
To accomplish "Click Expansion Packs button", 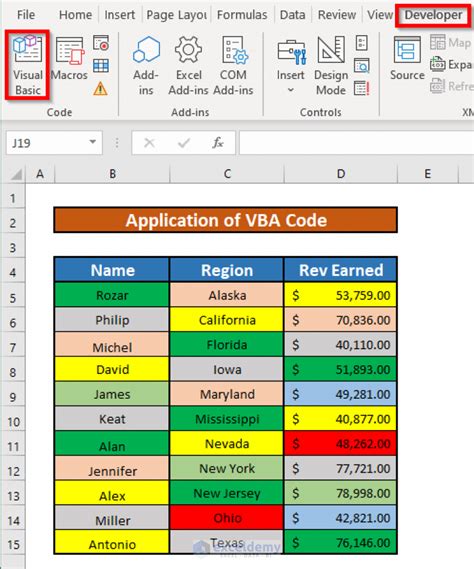I will tap(451, 65).
